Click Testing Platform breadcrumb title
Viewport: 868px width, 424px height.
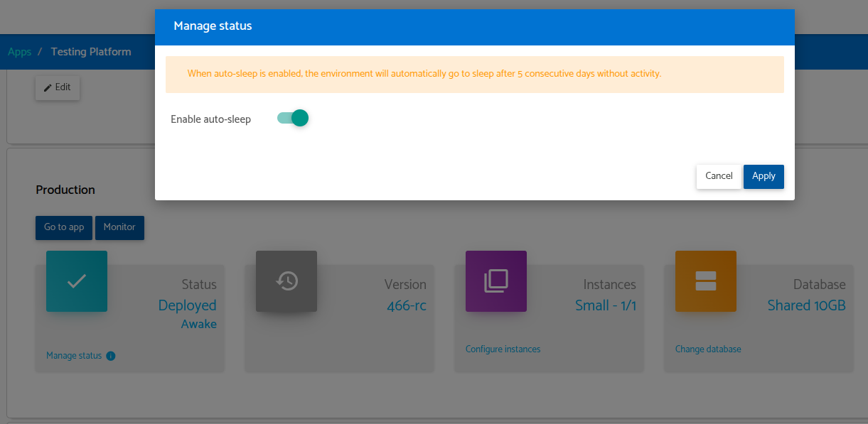91,52
